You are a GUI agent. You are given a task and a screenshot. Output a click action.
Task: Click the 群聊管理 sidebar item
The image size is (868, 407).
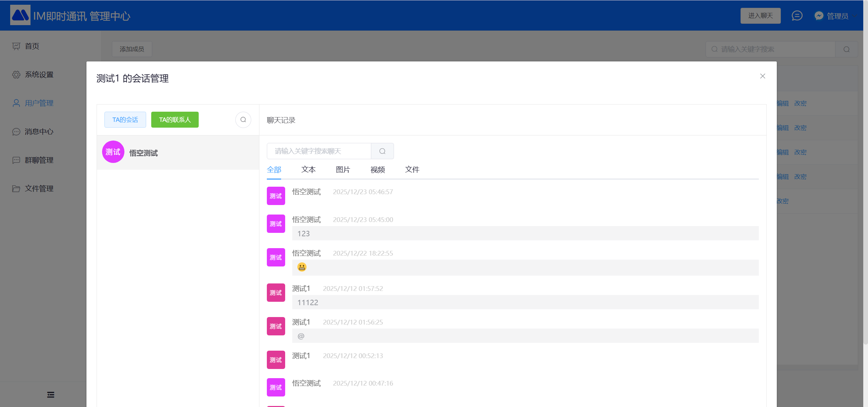[x=39, y=160]
